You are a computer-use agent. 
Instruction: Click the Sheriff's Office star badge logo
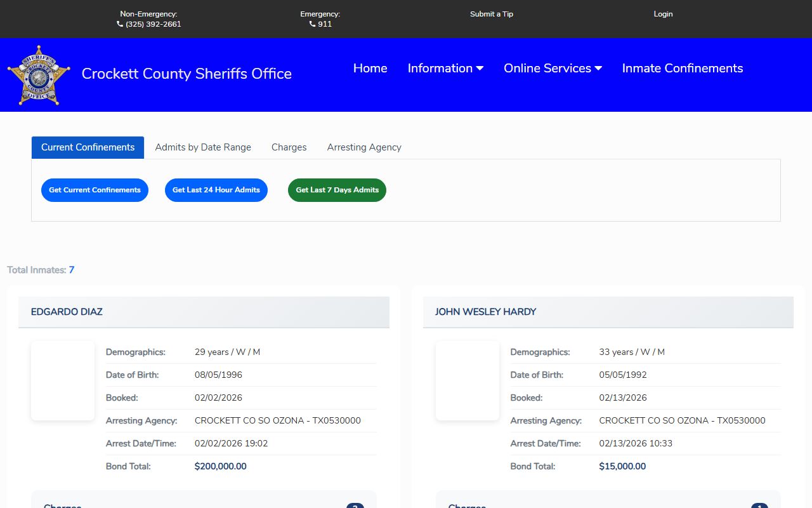point(39,75)
